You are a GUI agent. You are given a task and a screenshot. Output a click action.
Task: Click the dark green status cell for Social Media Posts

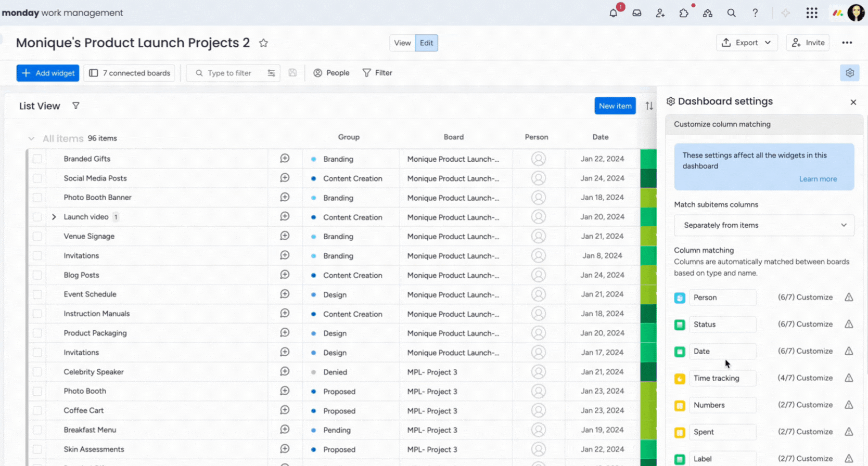pyautogui.click(x=648, y=178)
